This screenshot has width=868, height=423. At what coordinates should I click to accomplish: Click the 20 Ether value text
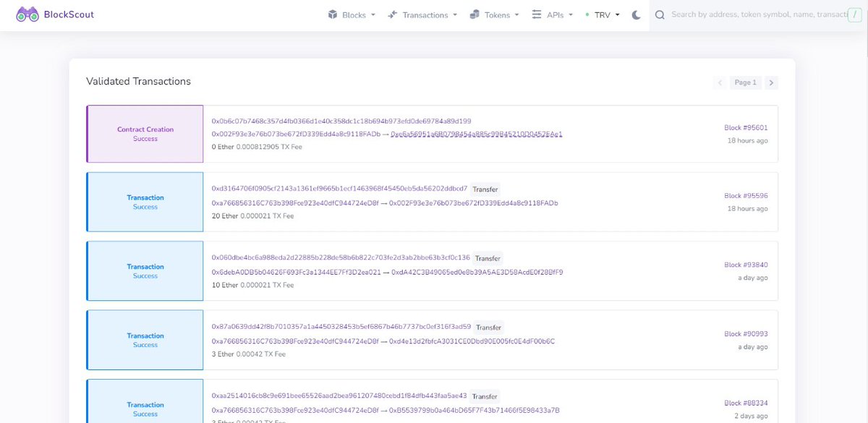tap(224, 216)
